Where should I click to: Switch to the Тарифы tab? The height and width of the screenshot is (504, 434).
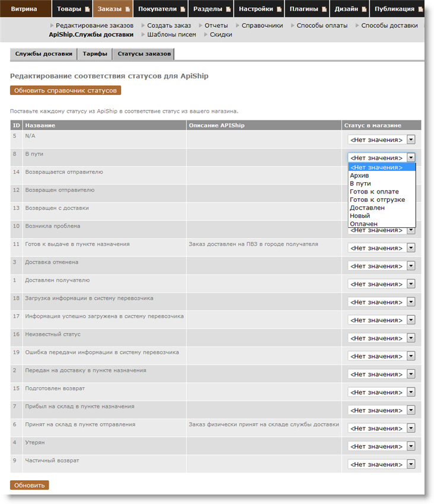tap(95, 53)
